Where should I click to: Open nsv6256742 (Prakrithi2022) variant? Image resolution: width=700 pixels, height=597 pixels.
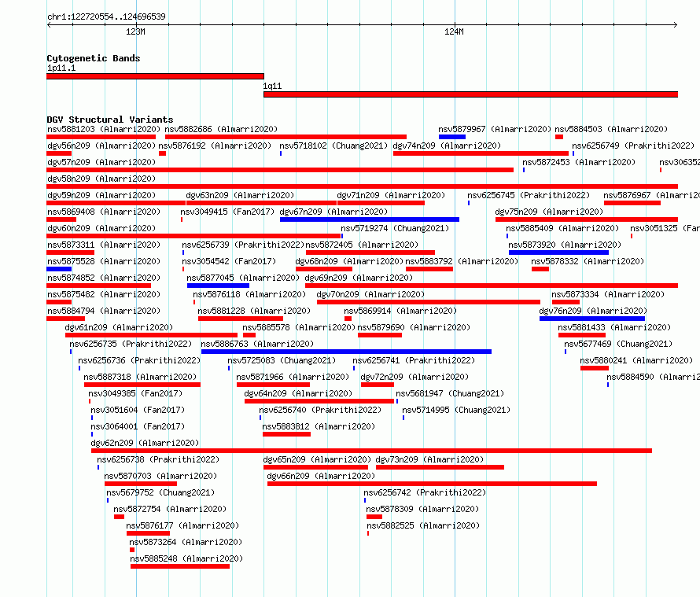point(365,500)
